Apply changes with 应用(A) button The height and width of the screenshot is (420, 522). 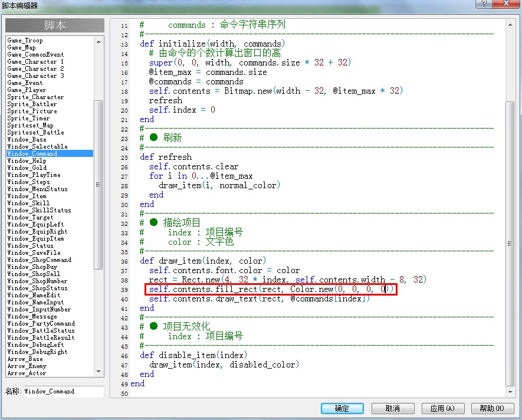coord(443,408)
